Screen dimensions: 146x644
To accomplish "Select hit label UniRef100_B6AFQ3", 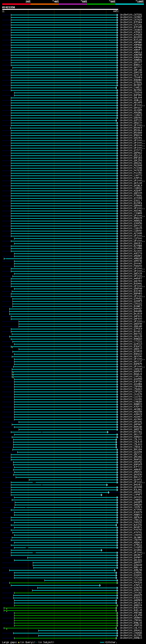I will (131, 459).
